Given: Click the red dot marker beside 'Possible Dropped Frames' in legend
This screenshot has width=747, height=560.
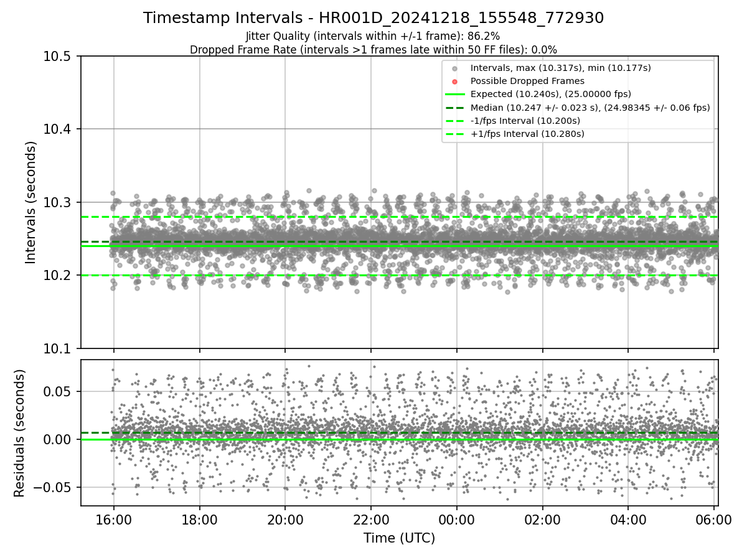Looking at the screenshot, I should pos(454,82).
